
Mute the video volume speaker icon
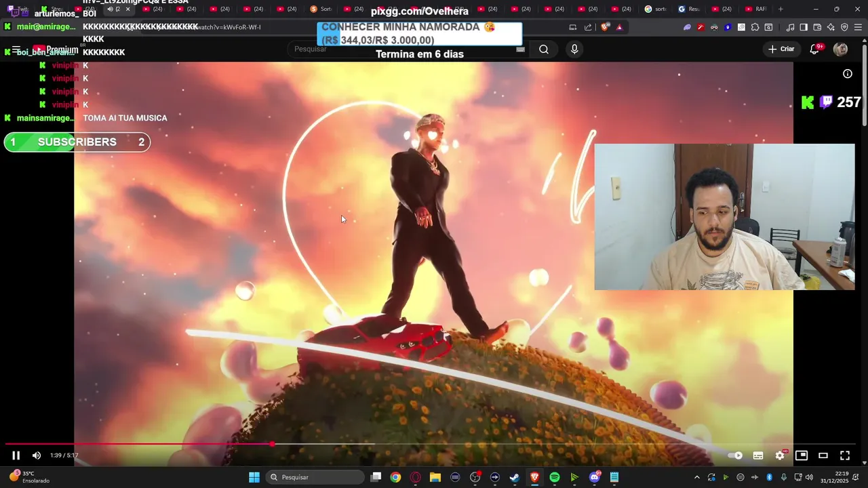pyautogui.click(x=37, y=455)
